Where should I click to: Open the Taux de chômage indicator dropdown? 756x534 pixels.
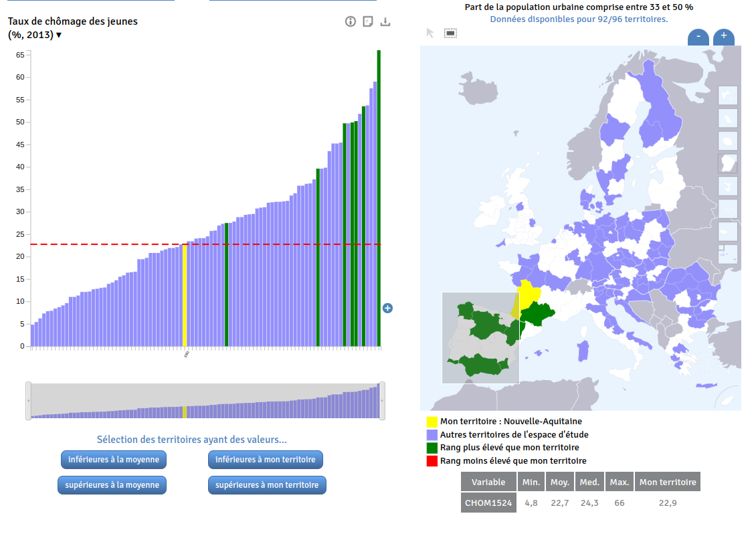click(59, 35)
